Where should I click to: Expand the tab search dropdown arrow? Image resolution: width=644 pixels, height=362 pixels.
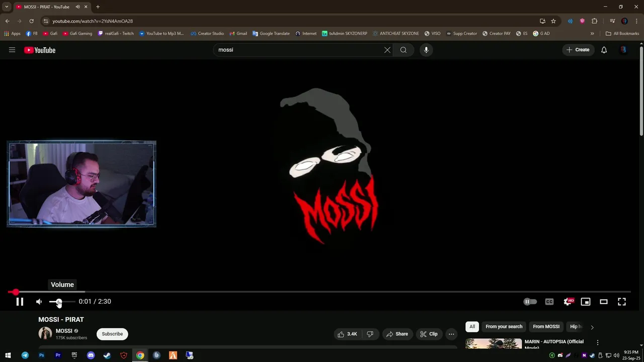(x=7, y=7)
